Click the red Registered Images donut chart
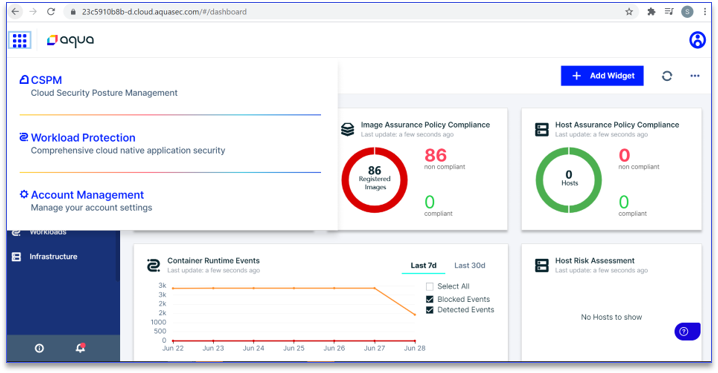 coord(375,180)
